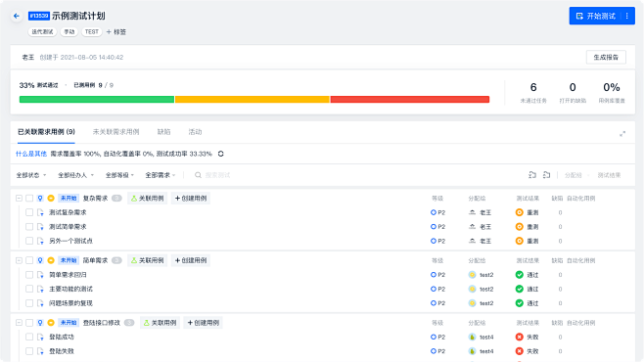Click the 失败 result icon for 登陆成功
The height and width of the screenshot is (362, 644).
click(519, 337)
